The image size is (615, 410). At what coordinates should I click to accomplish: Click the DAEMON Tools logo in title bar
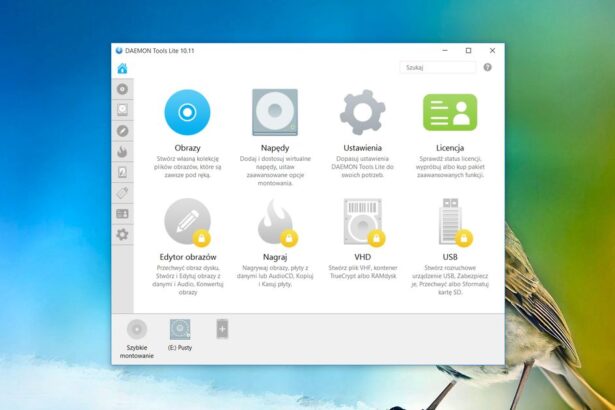click(119, 51)
